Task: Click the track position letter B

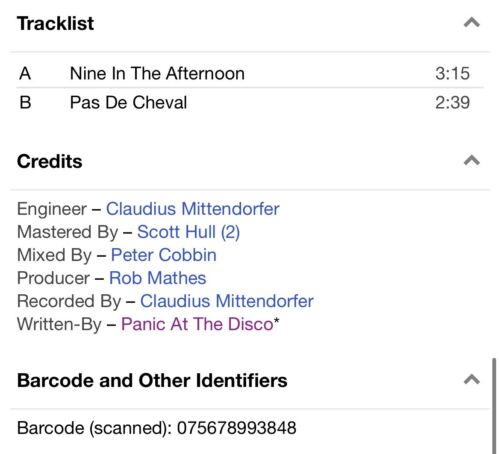Action: (x=25, y=102)
